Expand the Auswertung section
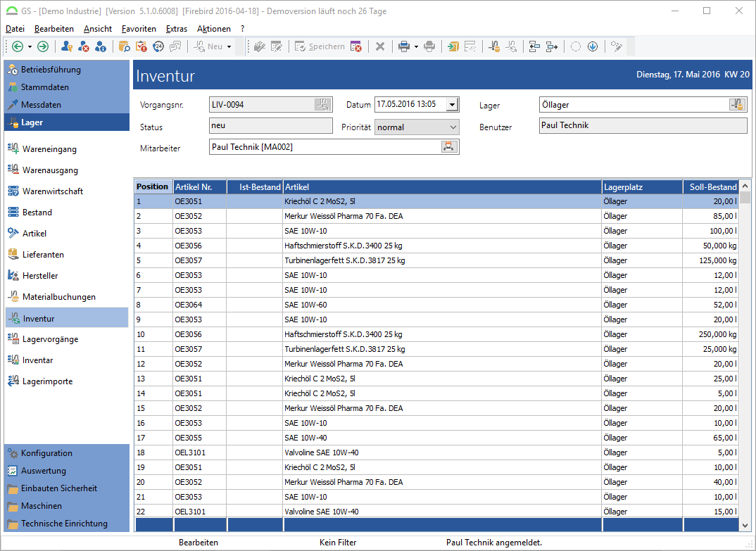This screenshot has height=551, width=756. pos(67,471)
